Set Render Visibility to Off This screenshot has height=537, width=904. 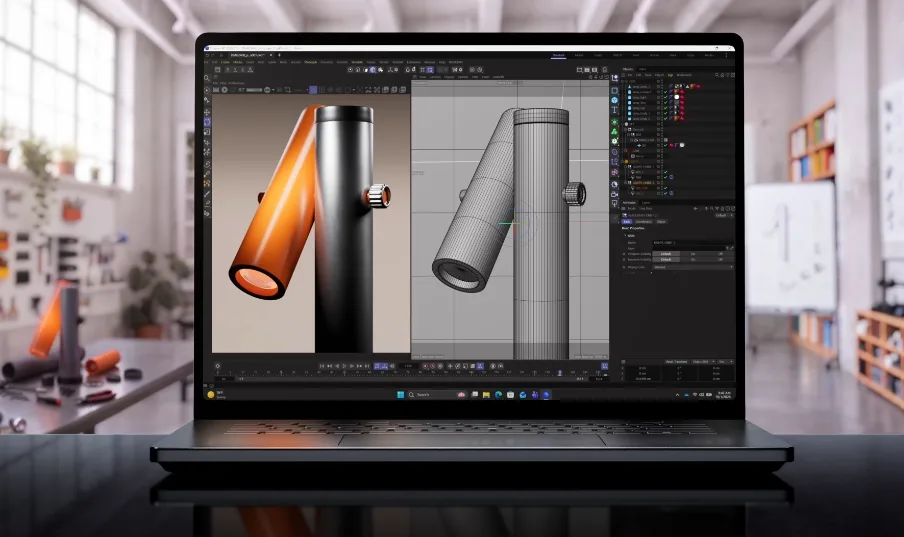tap(721, 260)
